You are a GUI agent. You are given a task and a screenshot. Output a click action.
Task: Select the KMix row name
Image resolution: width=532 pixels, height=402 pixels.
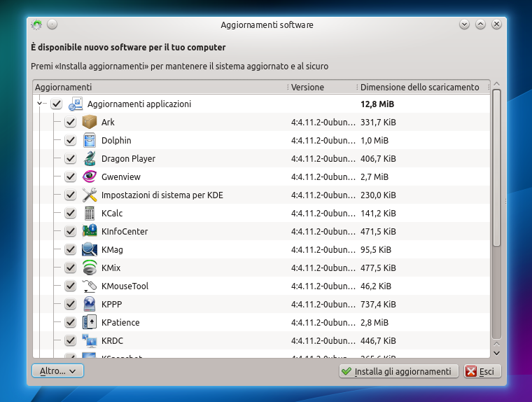pos(111,268)
